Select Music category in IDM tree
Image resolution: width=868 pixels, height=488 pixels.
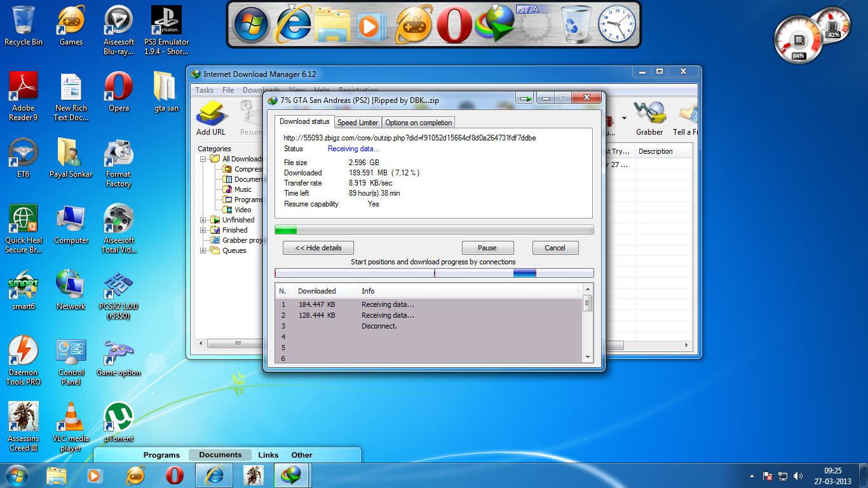(x=243, y=189)
